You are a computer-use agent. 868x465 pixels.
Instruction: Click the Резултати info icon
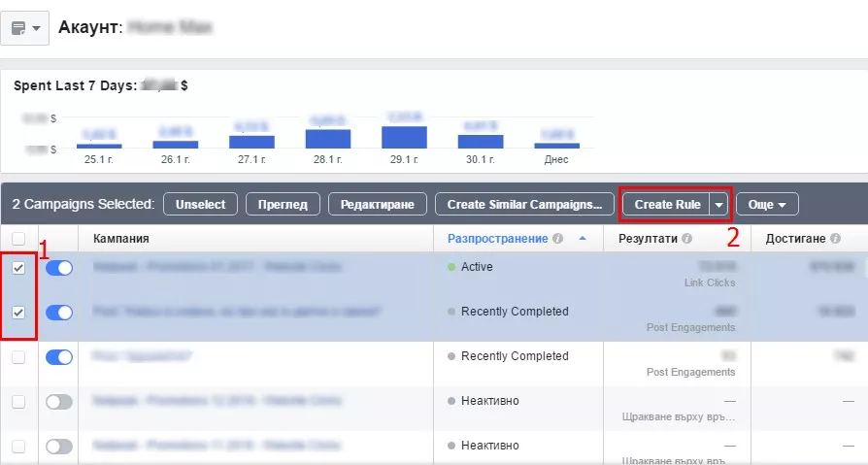[x=687, y=239]
